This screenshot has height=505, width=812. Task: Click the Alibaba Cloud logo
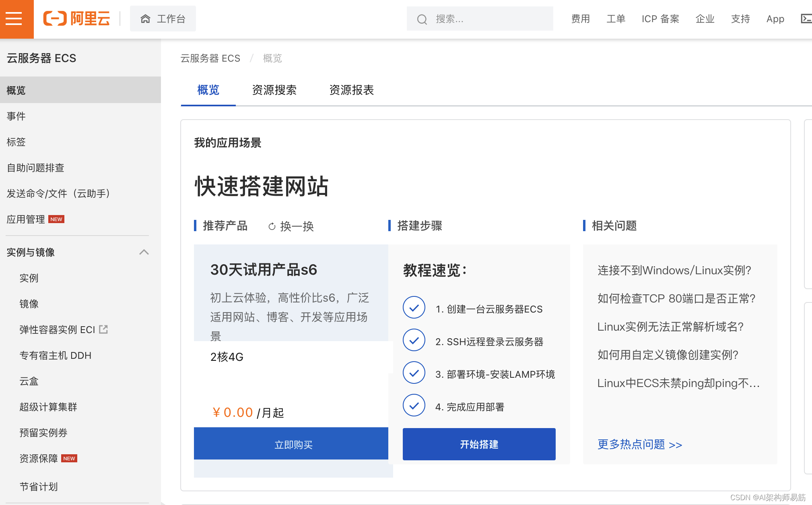click(x=76, y=19)
